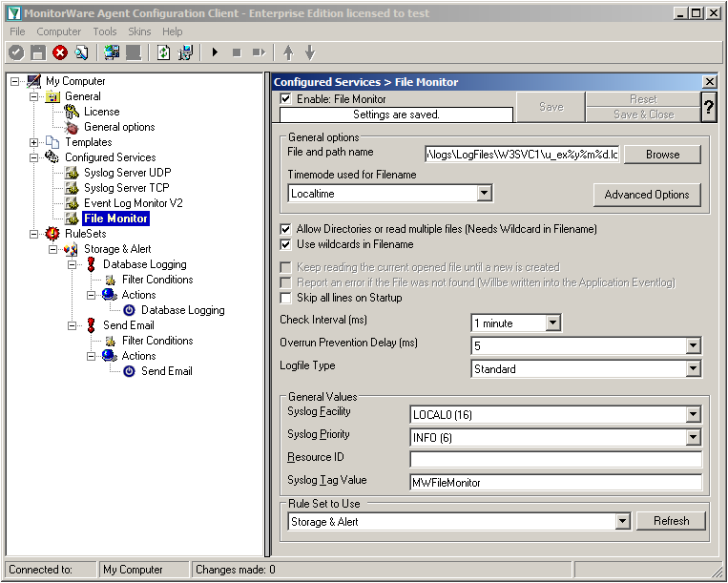Collapse the RuleSets tree node
728x583 pixels.
point(34,234)
